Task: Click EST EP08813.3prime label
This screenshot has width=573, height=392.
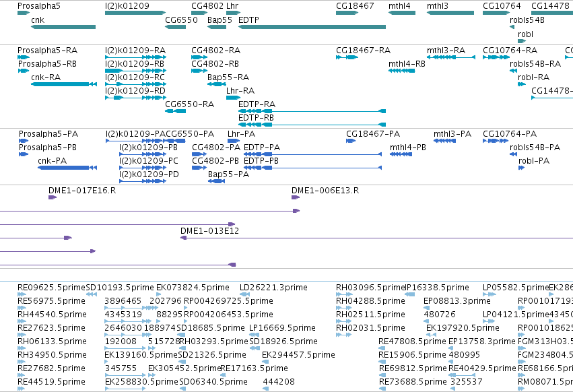Action: pyautogui.click(x=457, y=301)
